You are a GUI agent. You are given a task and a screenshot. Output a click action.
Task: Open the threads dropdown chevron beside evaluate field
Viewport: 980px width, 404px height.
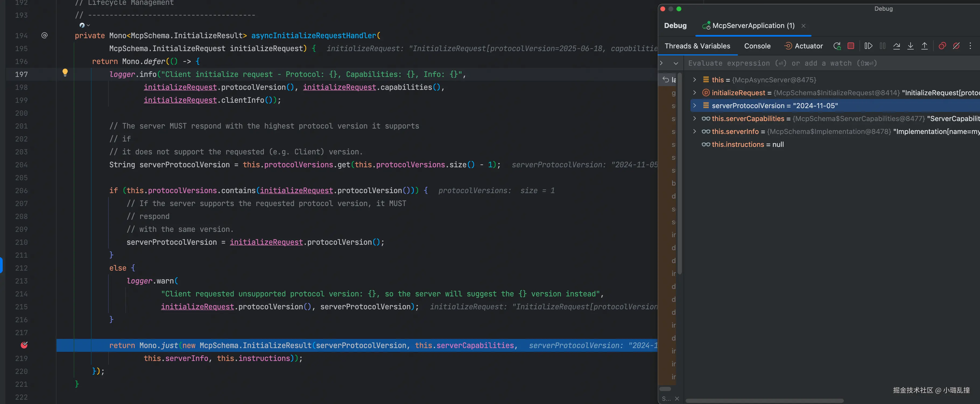(x=676, y=63)
